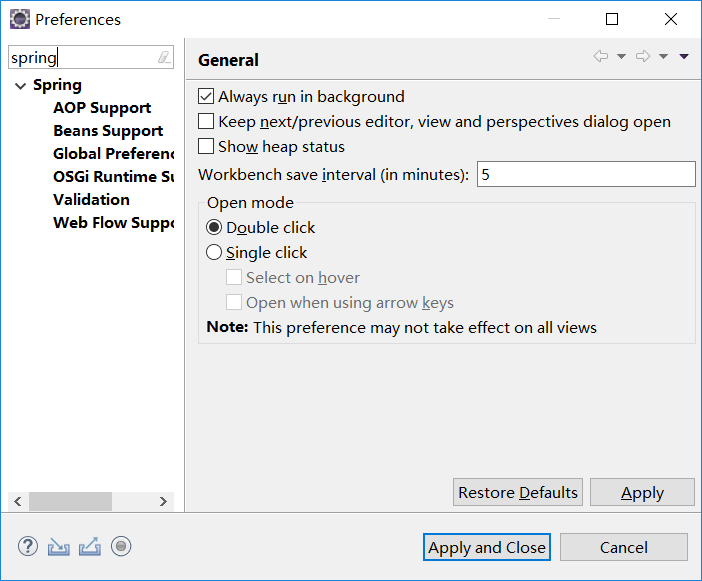Toggle Open when using arrow keys checkbox

[234, 303]
